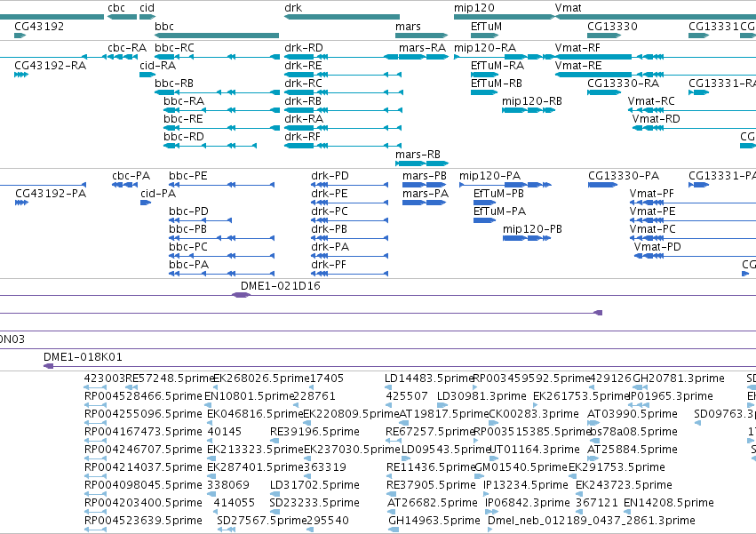Screen dimensions: 756x534
Task: Select the bbc-RC transcript label
Action: 174,48
